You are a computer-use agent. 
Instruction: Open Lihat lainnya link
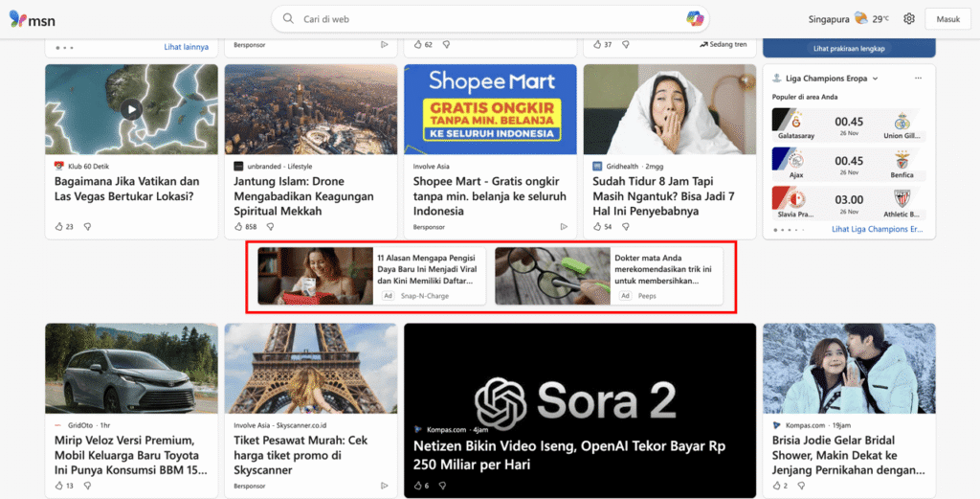point(187,47)
